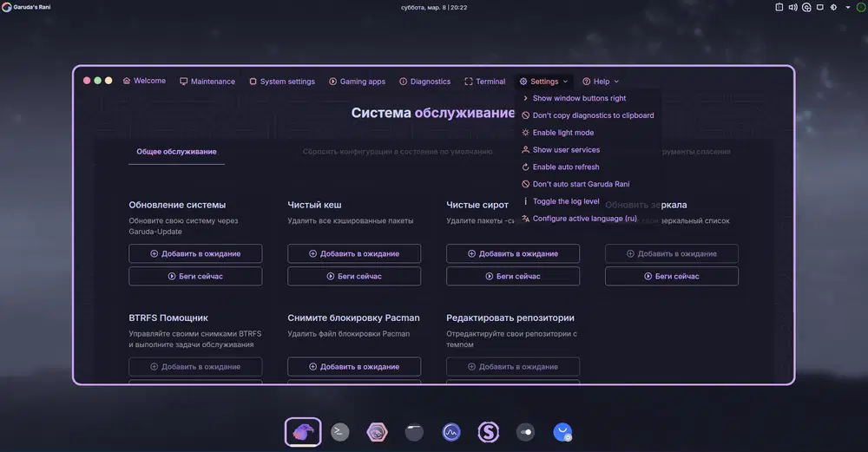This screenshot has height=452, width=868.
Task: Click the BTRFS Помощник title
Action: point(168,318)
